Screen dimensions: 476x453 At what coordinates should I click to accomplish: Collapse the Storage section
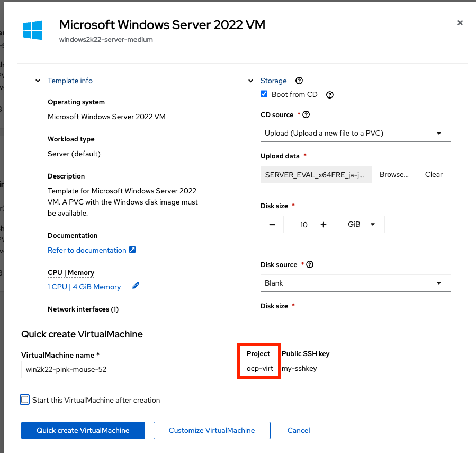point(250,81)
